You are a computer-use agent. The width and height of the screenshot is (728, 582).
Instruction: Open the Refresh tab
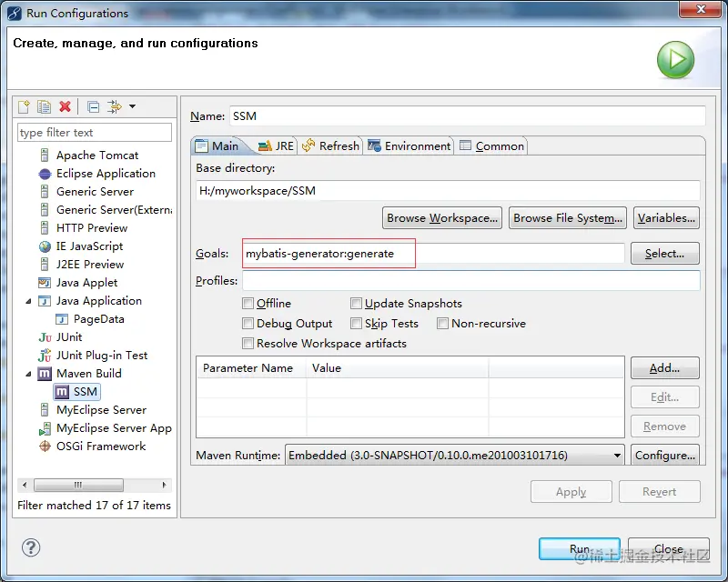pos(330,146)
